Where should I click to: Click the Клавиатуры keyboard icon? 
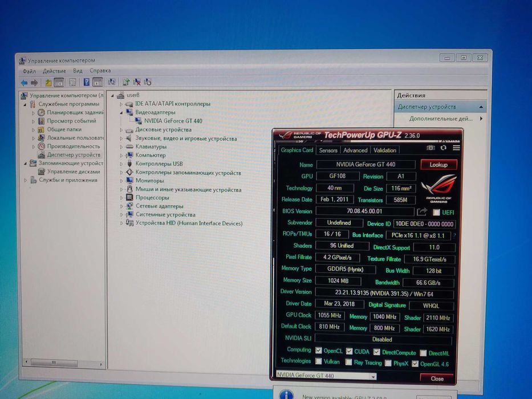(x=129, y=146)
